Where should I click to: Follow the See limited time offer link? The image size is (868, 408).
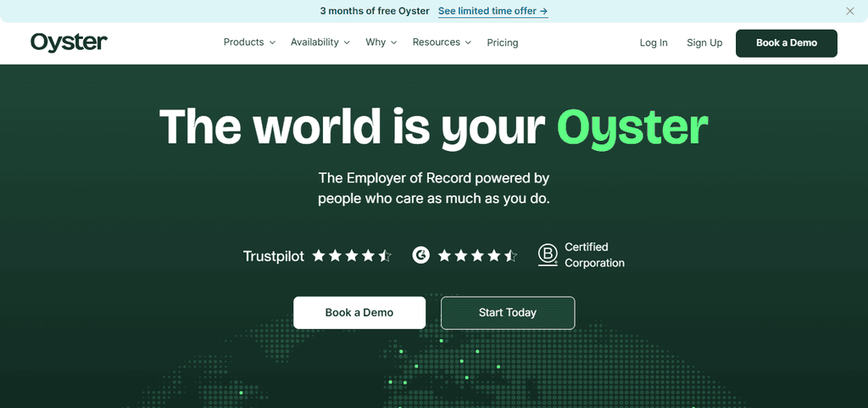pos(492,11)
